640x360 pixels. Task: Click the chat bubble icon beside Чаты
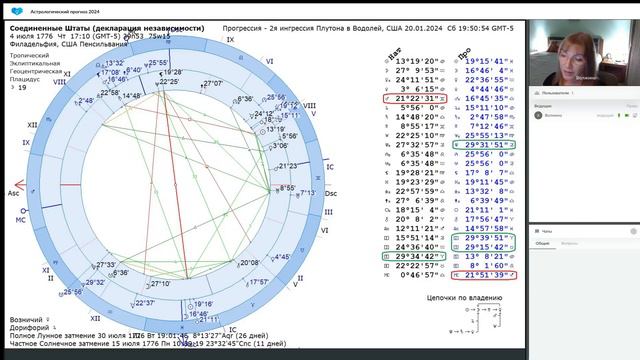click(537, 231)
